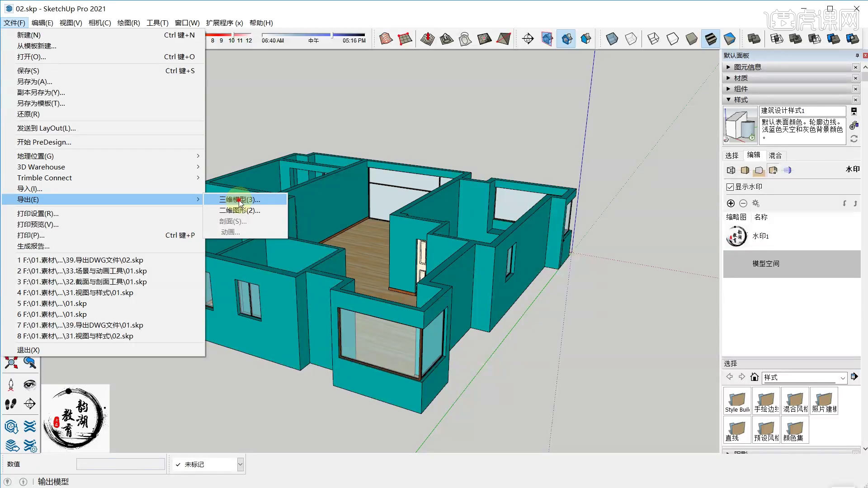This screenshot has height=488, width=868.
Task: Toggle Display Section Planes
Action: [547, 39]
